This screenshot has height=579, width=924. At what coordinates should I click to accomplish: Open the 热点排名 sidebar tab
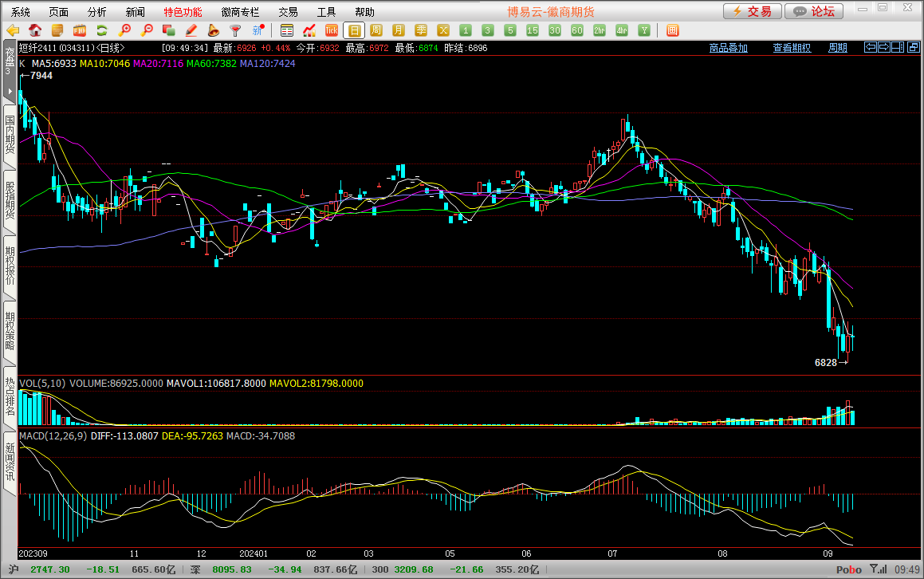10,397
